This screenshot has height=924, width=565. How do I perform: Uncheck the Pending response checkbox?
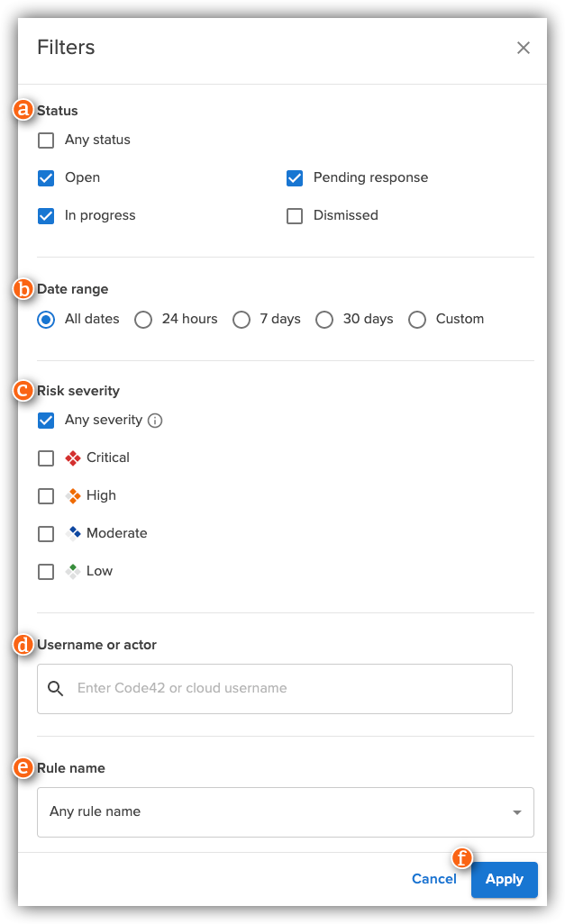coord(295,177)
